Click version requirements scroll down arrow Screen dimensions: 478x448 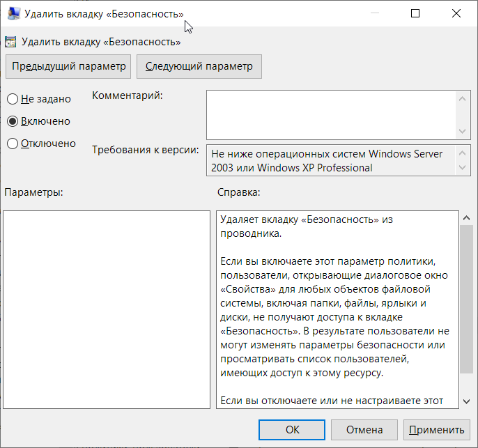[x=462, y=168]
